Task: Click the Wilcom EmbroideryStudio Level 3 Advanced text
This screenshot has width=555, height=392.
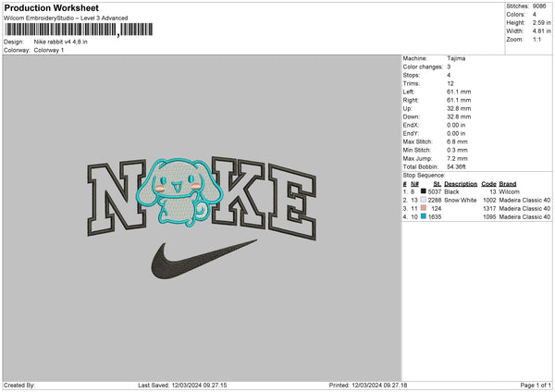Action: pos(66,18)
